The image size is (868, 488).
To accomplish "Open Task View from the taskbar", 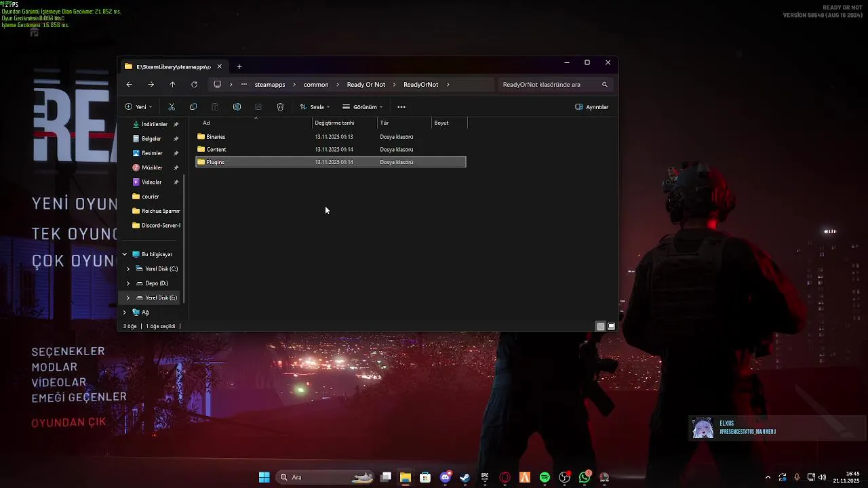I will pos(385,477).
